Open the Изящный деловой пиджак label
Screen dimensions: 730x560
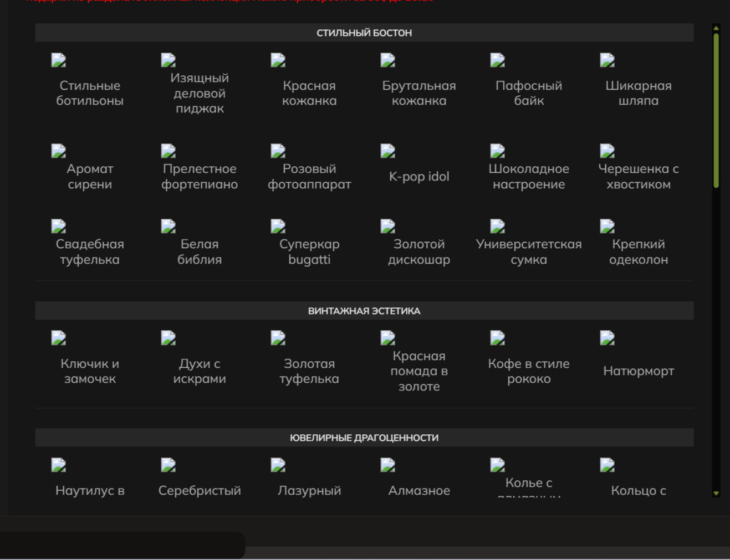[x=200, y=93]
